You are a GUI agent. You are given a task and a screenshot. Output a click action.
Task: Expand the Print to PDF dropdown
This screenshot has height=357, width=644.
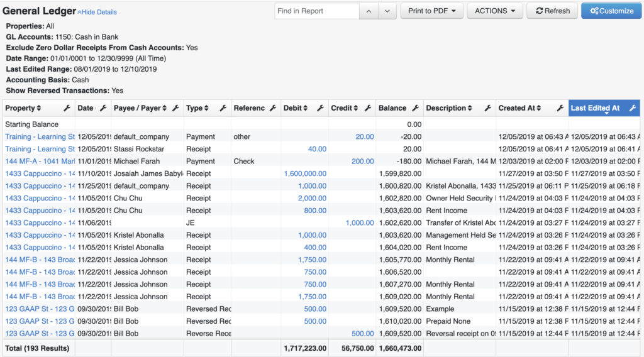[431, 11]
